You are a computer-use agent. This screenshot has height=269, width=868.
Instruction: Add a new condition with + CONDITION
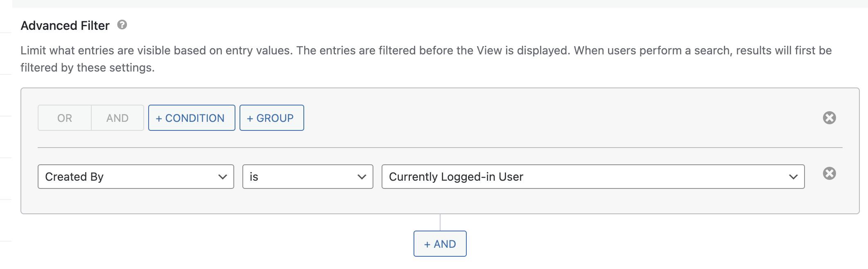click(x=192, y=118)
